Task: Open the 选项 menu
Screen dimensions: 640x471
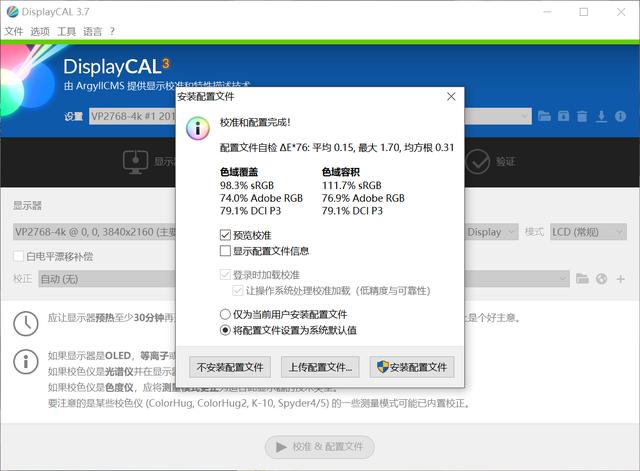Action: click(x=40, y=31)
